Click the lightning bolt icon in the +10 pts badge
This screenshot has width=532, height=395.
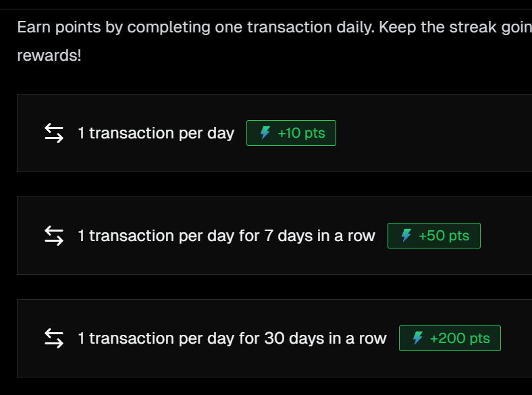point(265,133)
